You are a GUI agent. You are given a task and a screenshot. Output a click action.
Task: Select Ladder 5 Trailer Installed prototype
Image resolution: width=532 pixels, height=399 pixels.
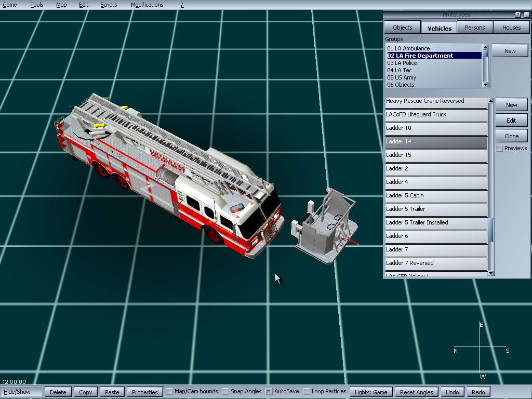coord(436,223)
